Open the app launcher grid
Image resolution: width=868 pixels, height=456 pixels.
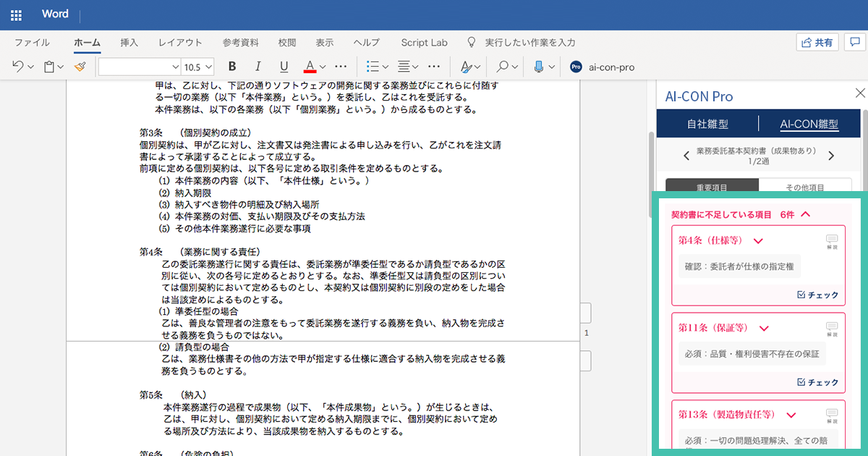[x=17, y=15]
